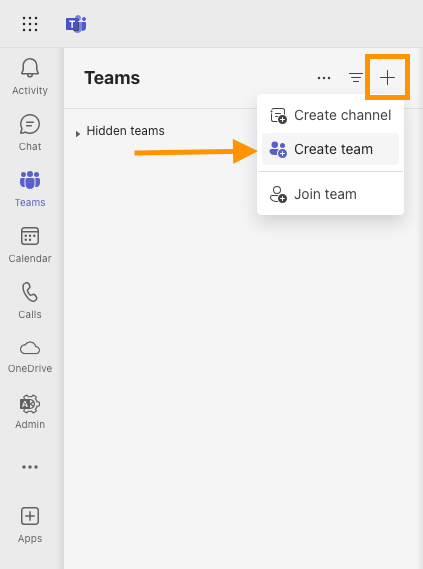This screenshot has height=569, width=423.
Task: Click the Create team people-plus icon
Action: (278, 150)
